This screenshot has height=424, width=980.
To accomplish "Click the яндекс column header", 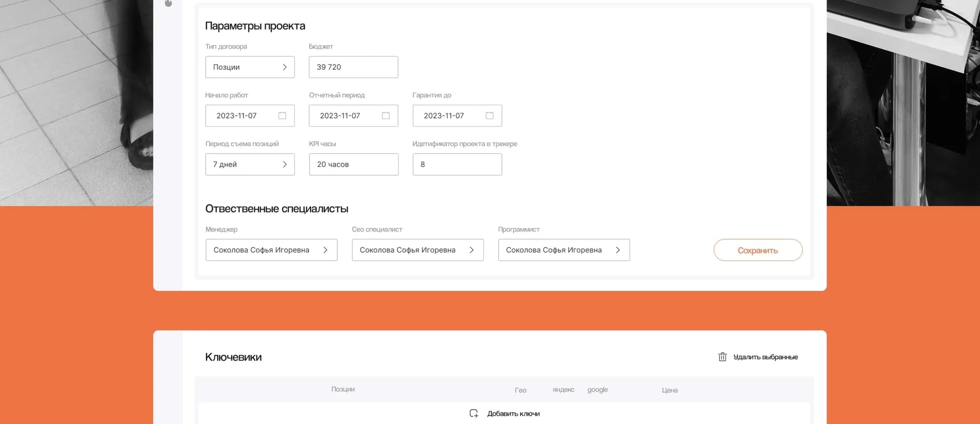I will (x=563, y=390).
